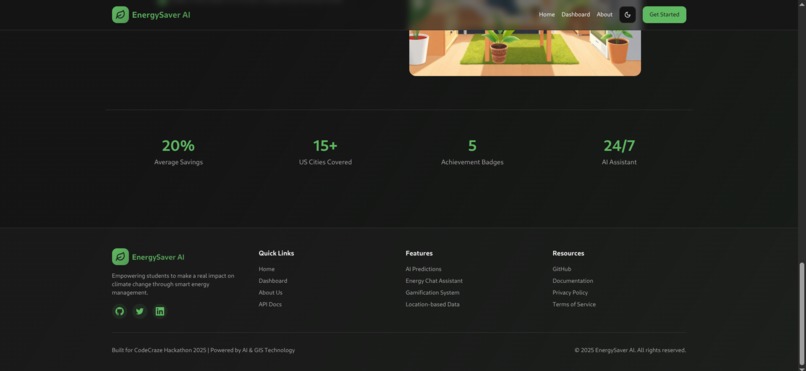Image resolution: width=806 pixels, height=371 pixels.
Task: Open About in the top navigation
Action: pyautogui.click(x=604, y=14)
